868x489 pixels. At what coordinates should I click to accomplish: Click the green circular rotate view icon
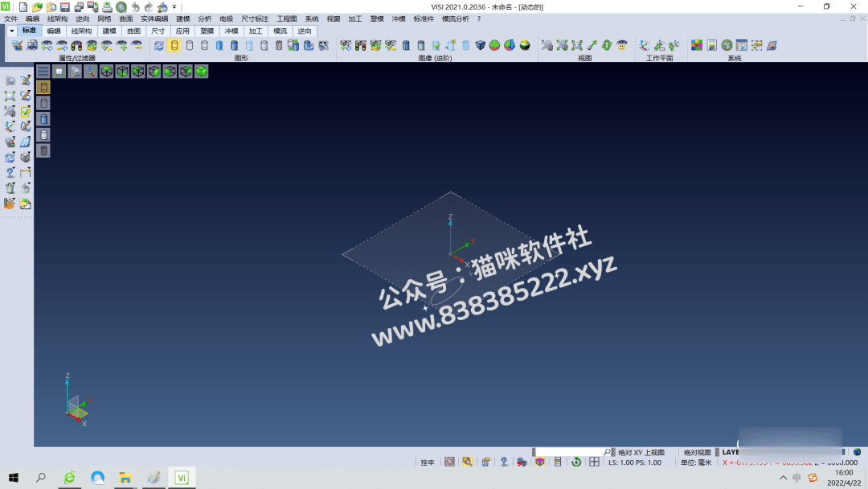point(607,45)
